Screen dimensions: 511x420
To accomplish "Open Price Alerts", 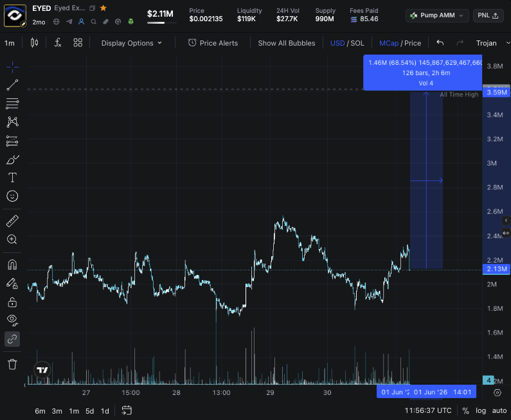I will [213, 43].
